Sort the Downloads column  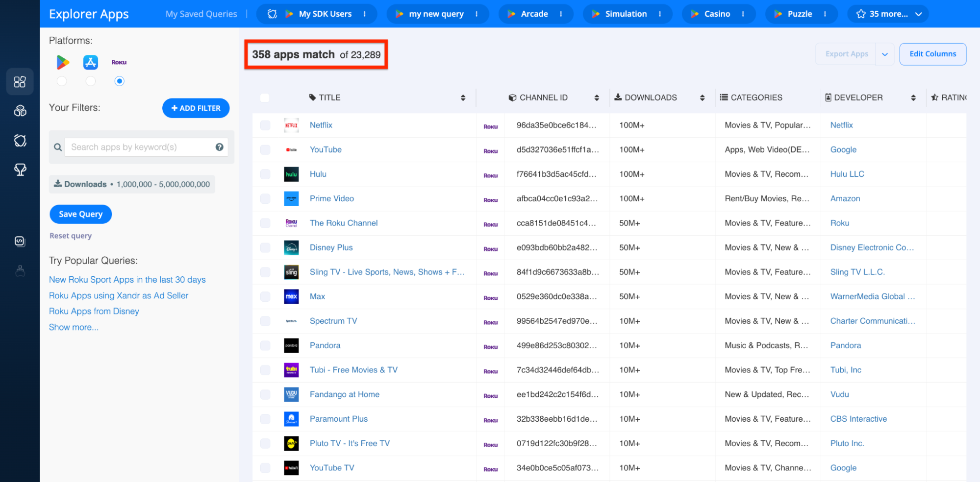[x=702, y=98]
